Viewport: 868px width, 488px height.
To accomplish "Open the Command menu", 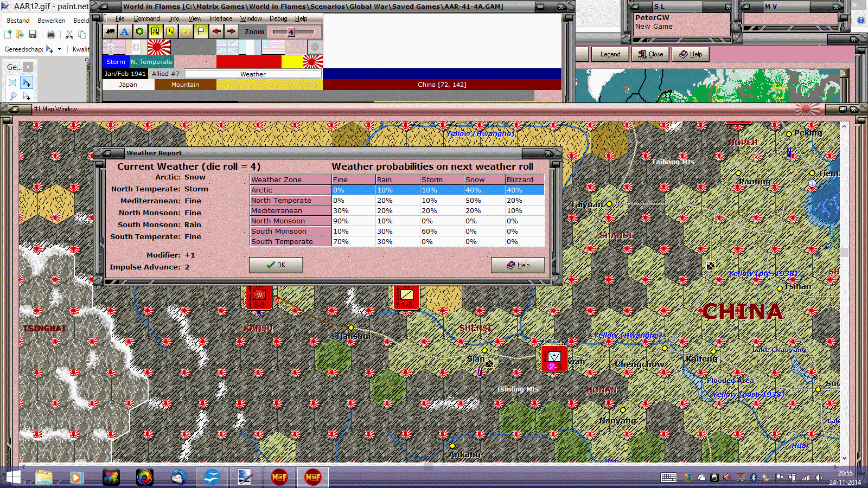I will pyautogui.click(x=147, y=18).
